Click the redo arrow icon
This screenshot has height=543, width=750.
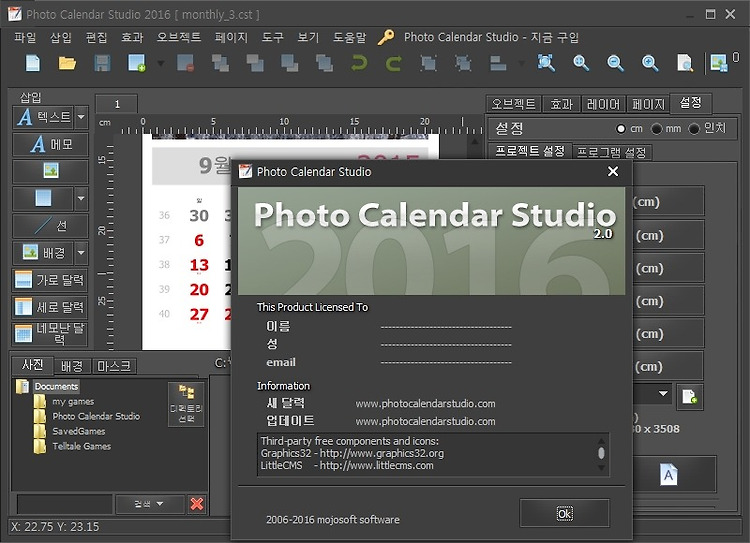pyautogui.click(x=393, y=63)
